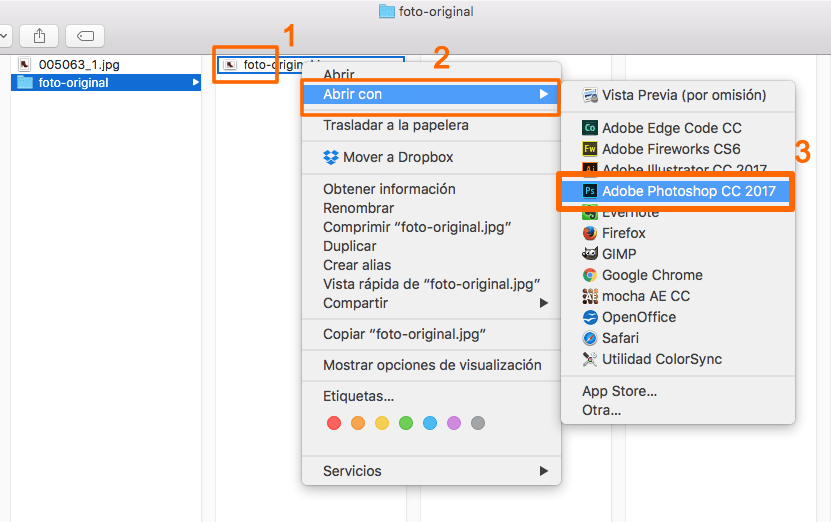This screenshot has width=831, height=522.
Task: Click the mocha AE CC icon
Action: [x=590, y=296]
